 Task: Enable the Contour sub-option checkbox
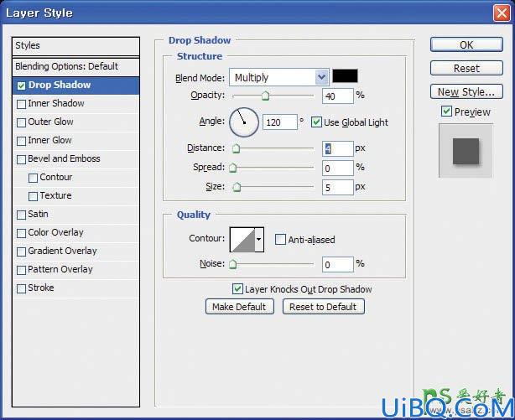click(34, 178)
